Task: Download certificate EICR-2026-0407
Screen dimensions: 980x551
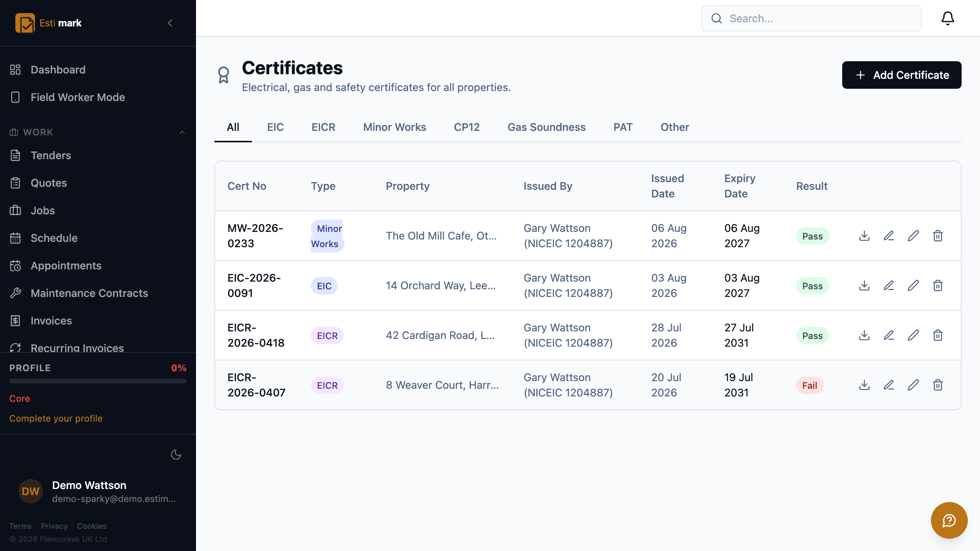Action: pyautogui.click(x=864, y=385)
